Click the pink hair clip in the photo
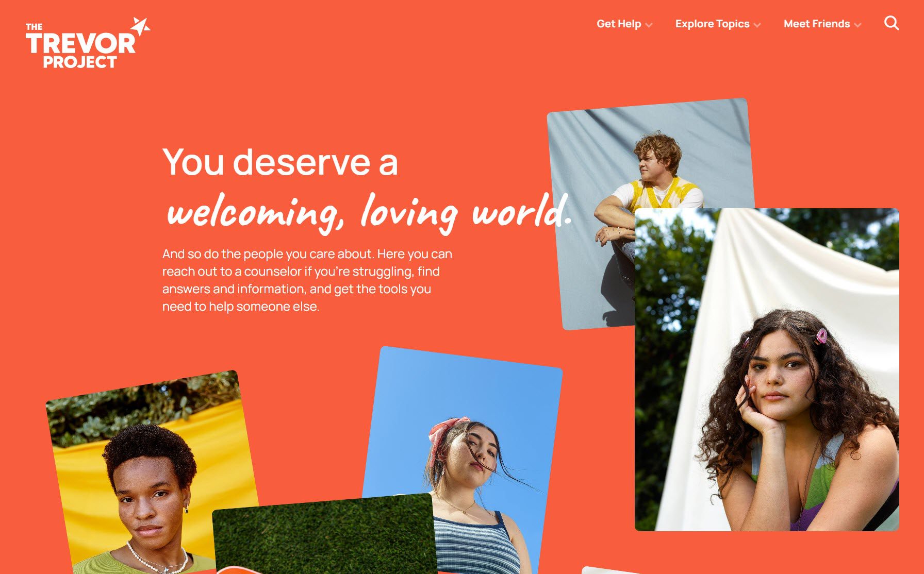The width and height of the screenshot is (924, 574). pyautogui.click(x=821, y=336)
